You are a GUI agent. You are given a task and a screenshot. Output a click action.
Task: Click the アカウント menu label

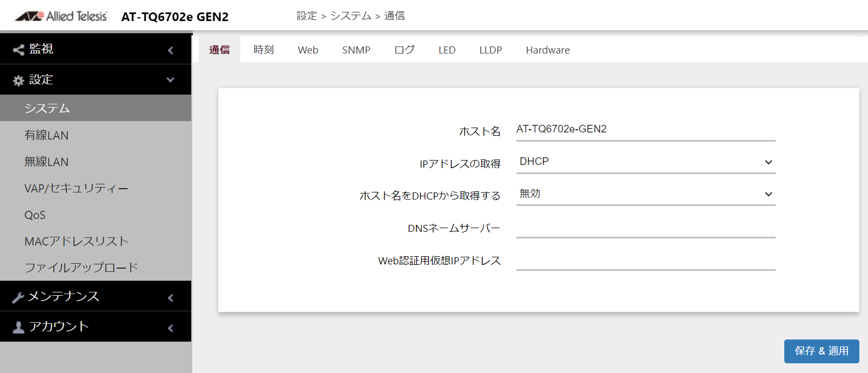click(59, 327)
